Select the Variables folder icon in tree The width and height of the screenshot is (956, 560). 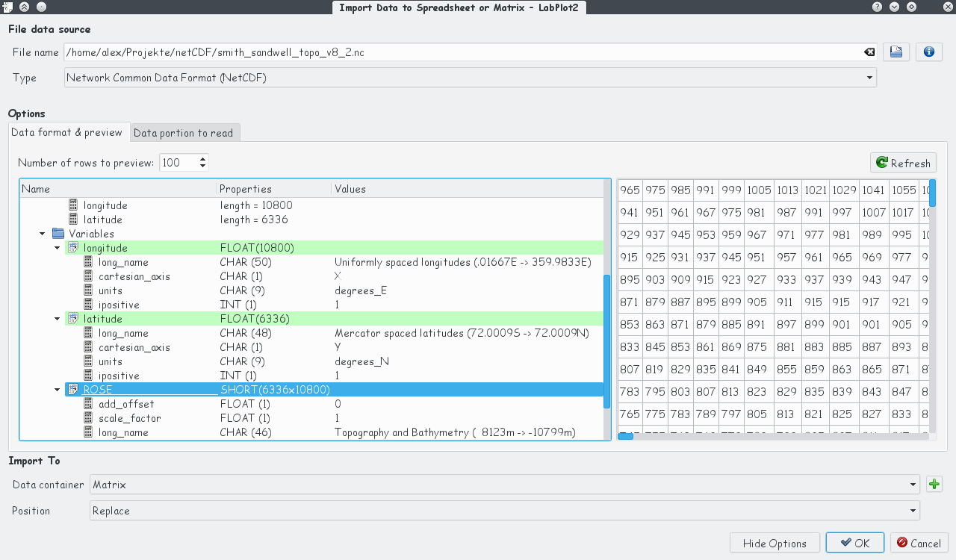(x=58, y=233)
